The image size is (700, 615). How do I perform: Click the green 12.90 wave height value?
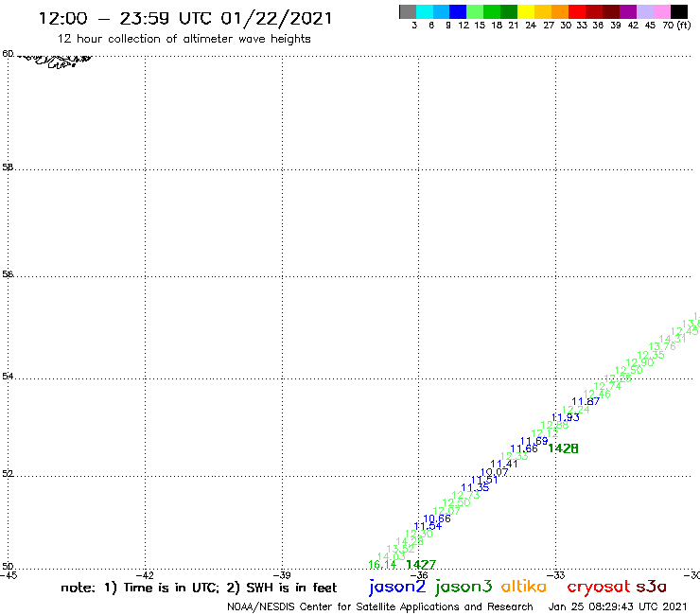tap(639, 362)
